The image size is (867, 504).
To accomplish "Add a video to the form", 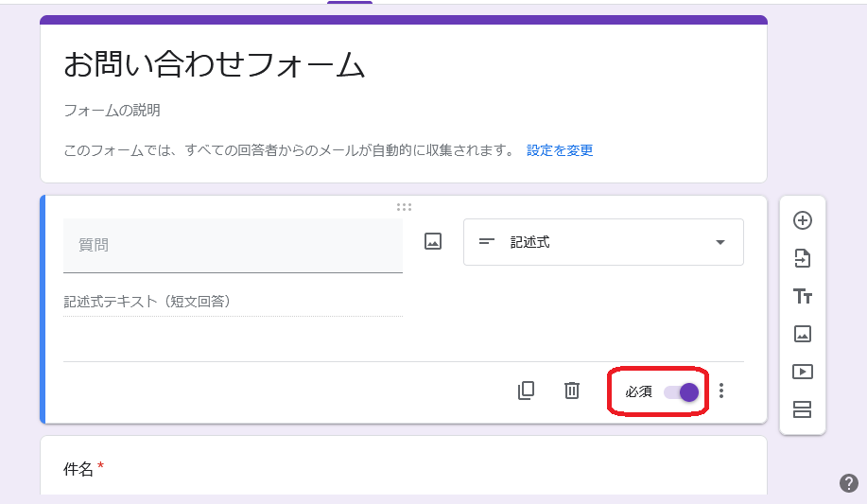I will point(803,372).
